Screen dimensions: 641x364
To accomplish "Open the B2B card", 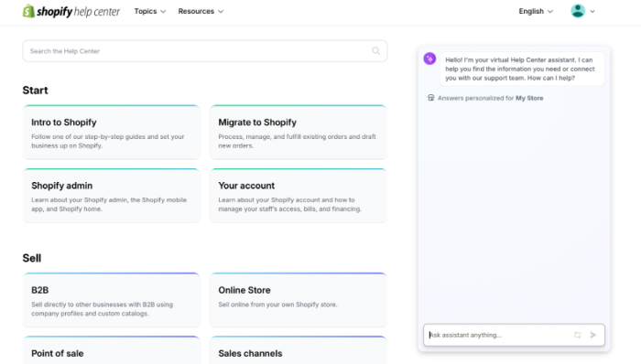I will click(112, 300).
